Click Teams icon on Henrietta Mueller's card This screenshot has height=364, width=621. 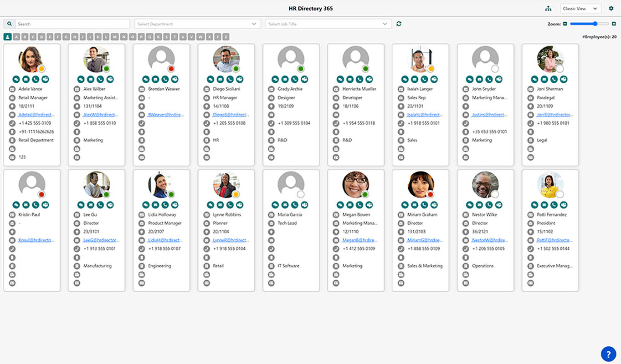click(369, 79)
